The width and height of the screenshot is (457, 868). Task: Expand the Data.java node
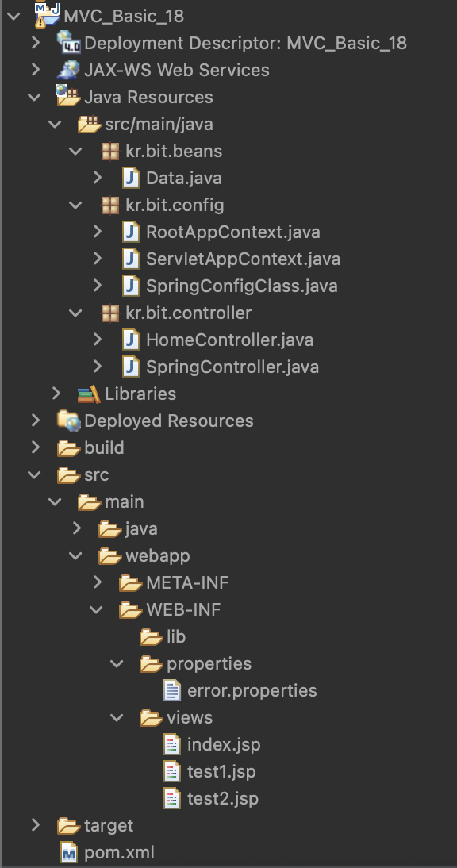pos(98,178)
